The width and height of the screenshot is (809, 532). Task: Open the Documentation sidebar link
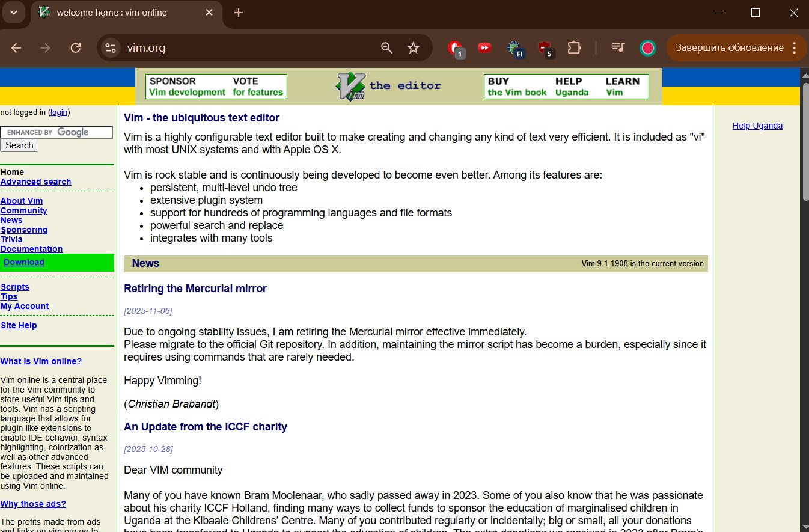31,249
